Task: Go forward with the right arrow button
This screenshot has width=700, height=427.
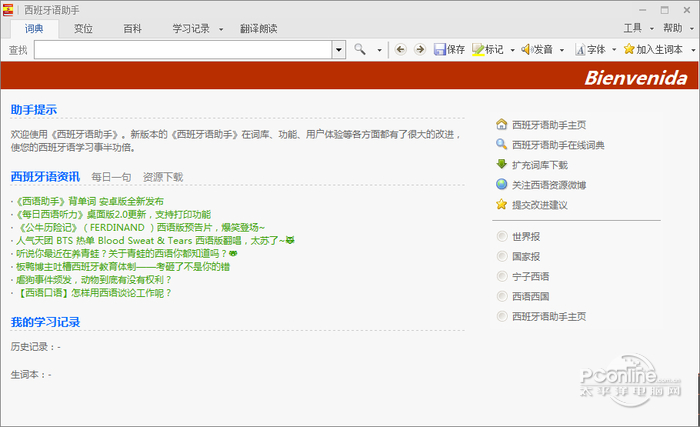Action: [420, 49]
